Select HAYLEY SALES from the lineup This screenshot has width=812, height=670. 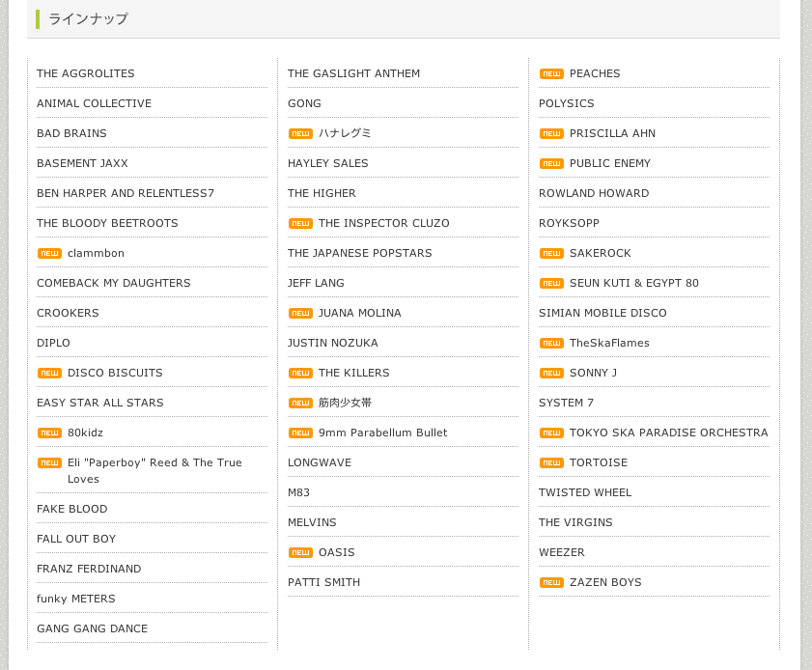click(328, 163)
